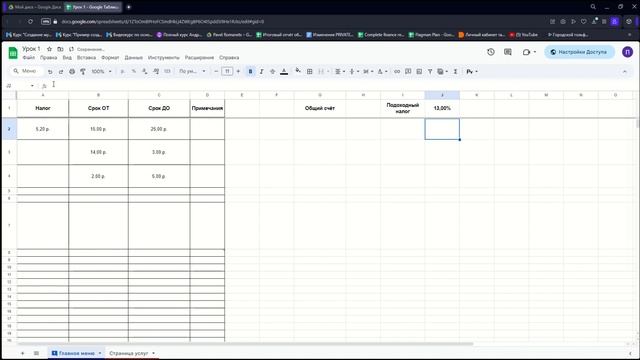Image resolution: width=640 pixels, height=360 pixels.
Task: Click the move-to-folder icon
Action: (60, 49)
